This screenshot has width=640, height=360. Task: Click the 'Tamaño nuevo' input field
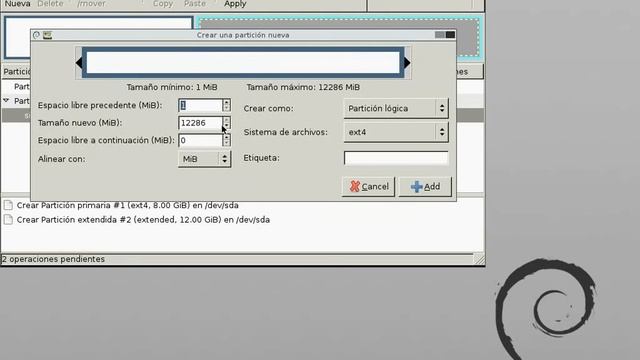click(x=200, y=123)
